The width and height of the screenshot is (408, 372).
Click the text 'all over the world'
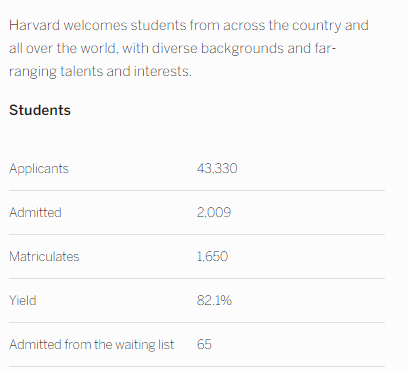63,49
